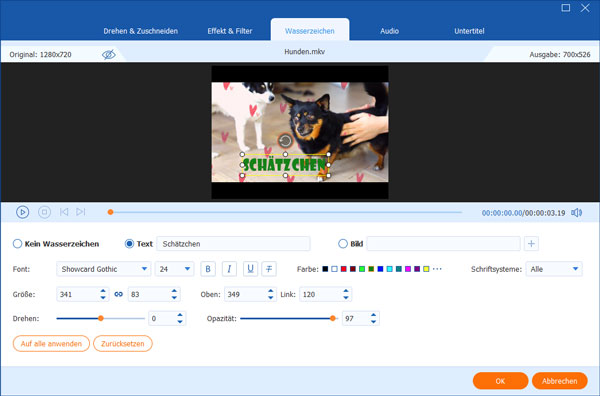Close the editor window
600x396 pixels.
[x=585, y=8]
